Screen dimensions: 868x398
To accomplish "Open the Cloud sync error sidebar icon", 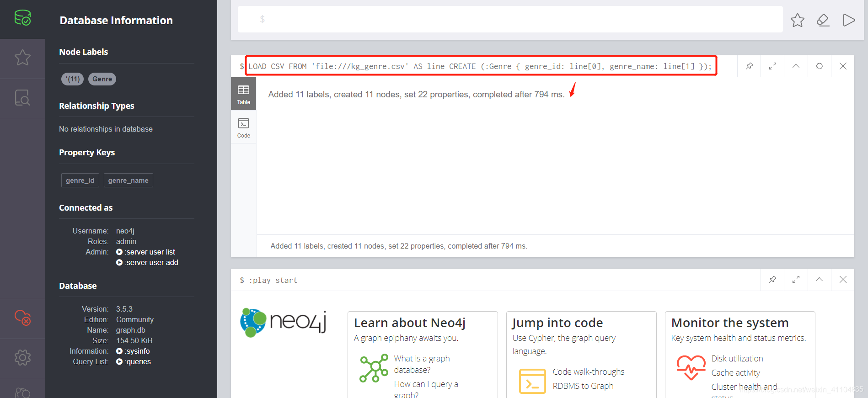I will tap(22, 318).
